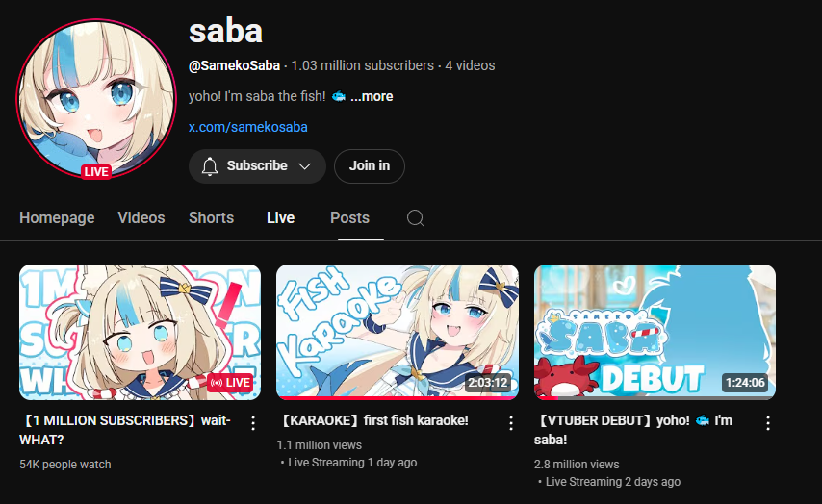Select the Live tab
This screenshot has height=504, width=822.
click(280, 218)
